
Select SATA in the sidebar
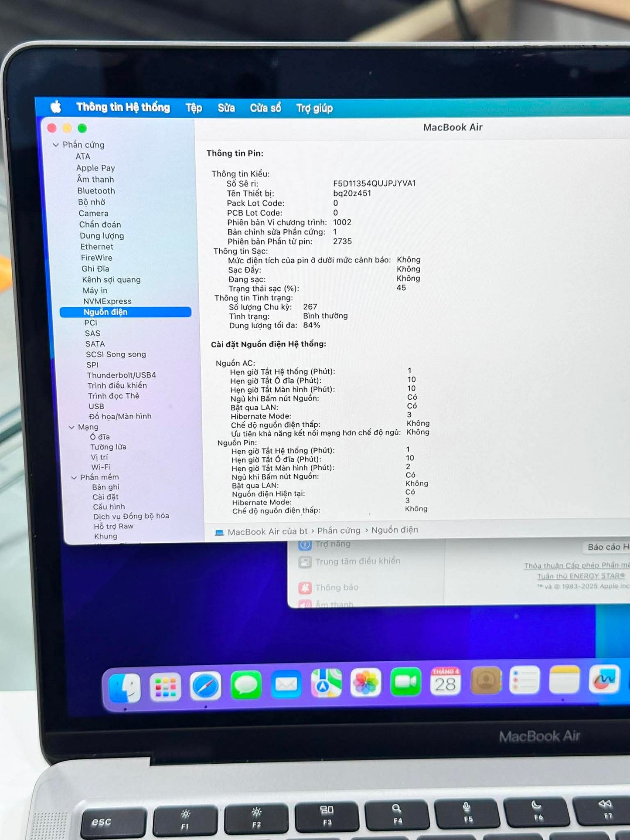(95, 344)
